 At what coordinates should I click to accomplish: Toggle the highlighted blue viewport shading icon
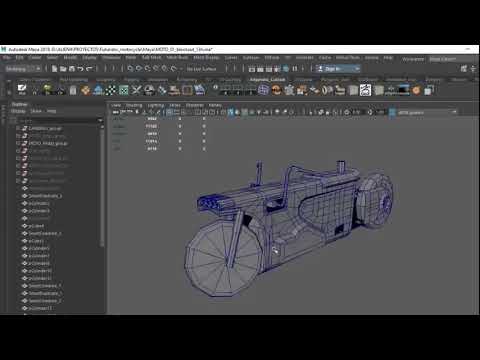click(231, 112)
